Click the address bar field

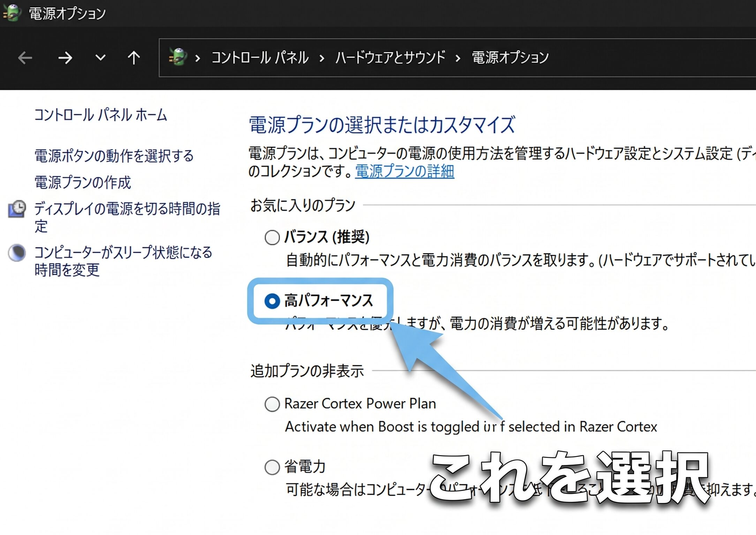[457, 58]
